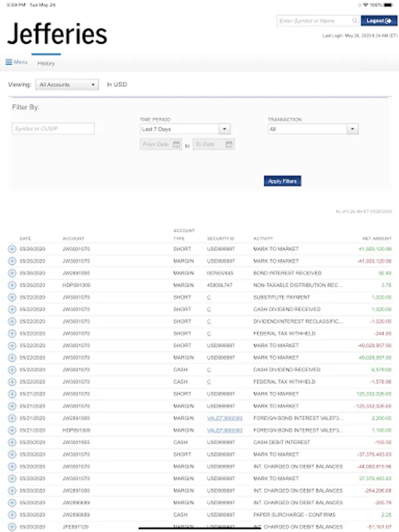Viewport: 399px width, 532px height.
Task: Click the Logout button
Action: (379, 21)
